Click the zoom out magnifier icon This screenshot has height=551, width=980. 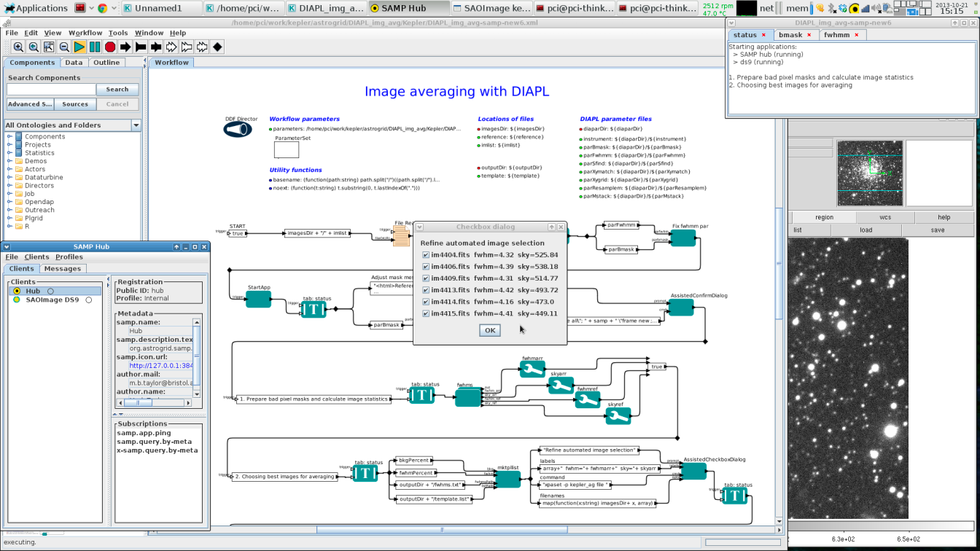64,47
